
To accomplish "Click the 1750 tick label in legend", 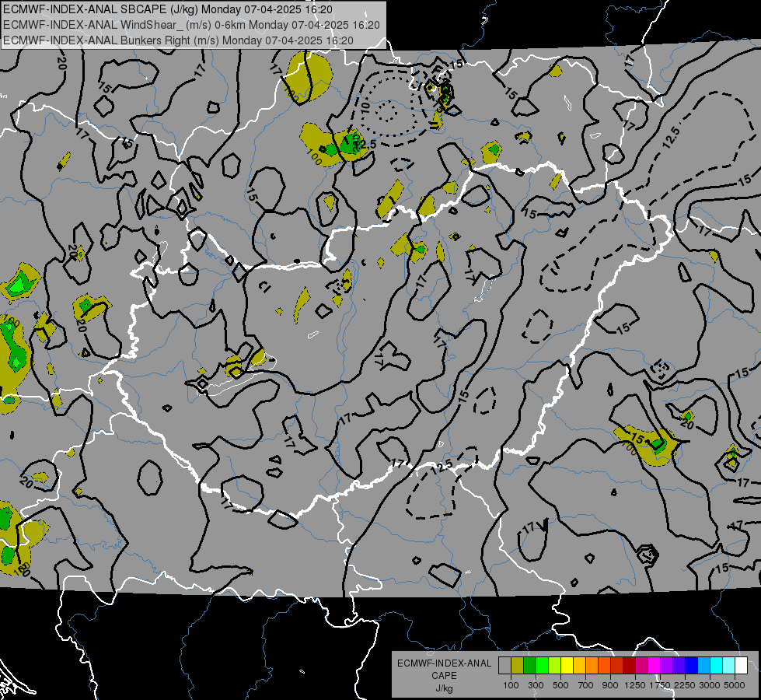I will [x=660, y=685].
